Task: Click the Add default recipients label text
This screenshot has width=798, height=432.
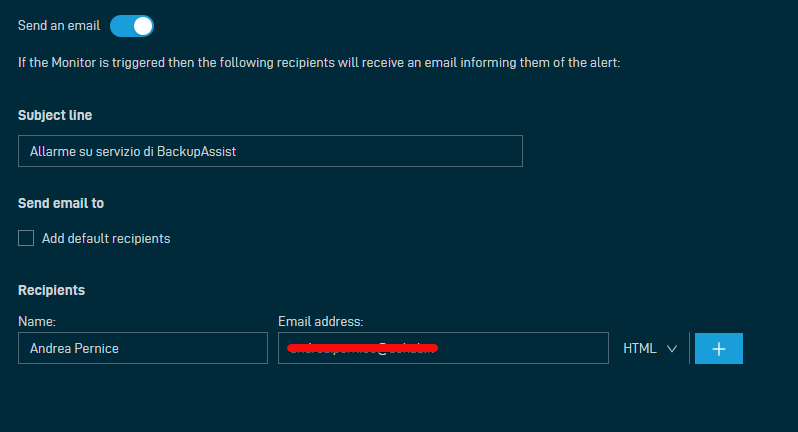Action: 106,239
